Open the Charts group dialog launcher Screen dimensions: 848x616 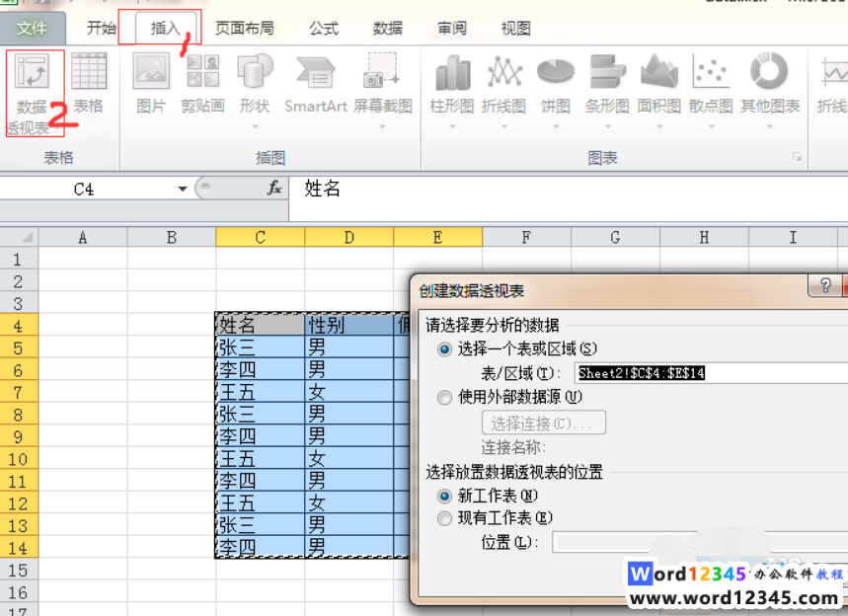point(797,157)
